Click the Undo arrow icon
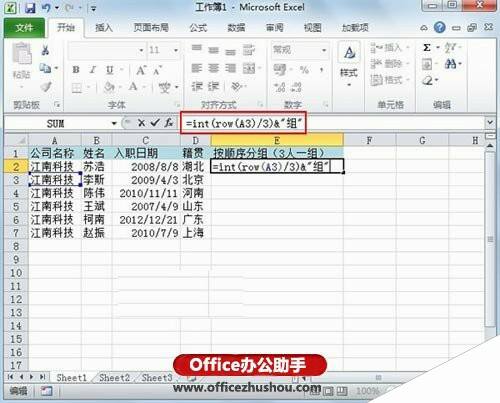The height and width of the screenshot is (403, 500). click(x=46, y=8)
